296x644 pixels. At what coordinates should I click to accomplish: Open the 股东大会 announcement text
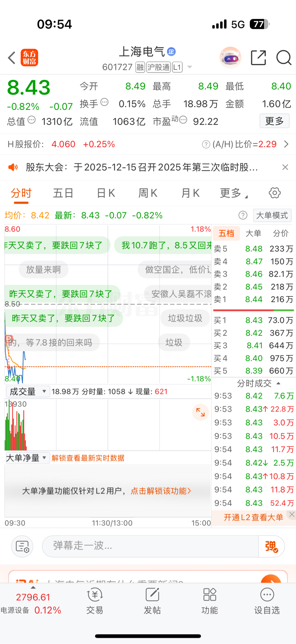(x=142, y=167)
